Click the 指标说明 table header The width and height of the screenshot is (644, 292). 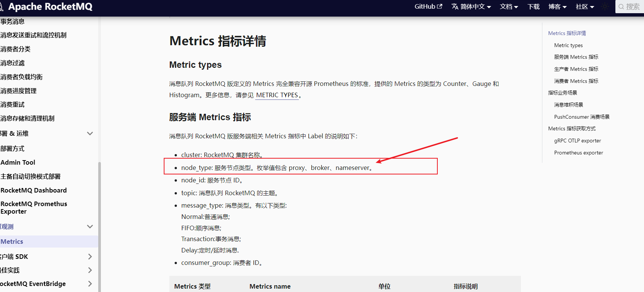[466, 286]
